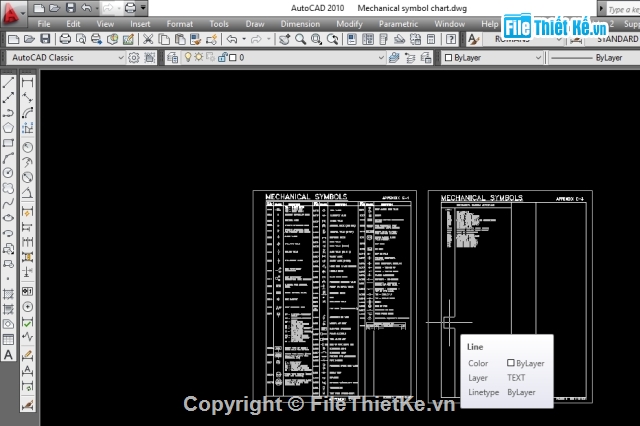
Task: Expand the quick access toolbar customize arrow
Action: coord(143,8)
